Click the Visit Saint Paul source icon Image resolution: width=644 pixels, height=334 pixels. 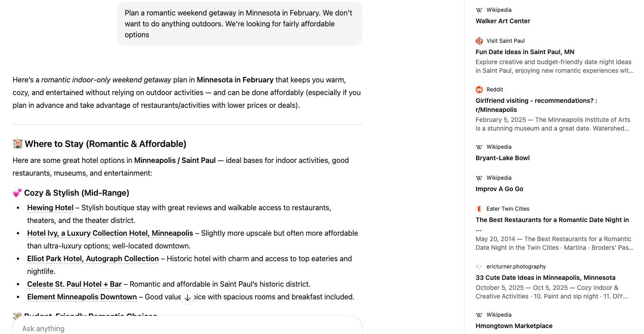point(479,41)
